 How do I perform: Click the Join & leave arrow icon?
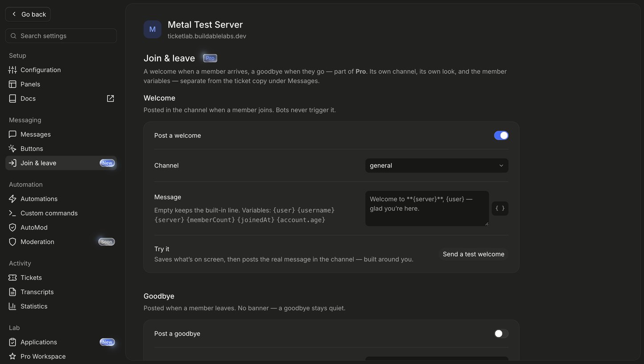(12, 163)
